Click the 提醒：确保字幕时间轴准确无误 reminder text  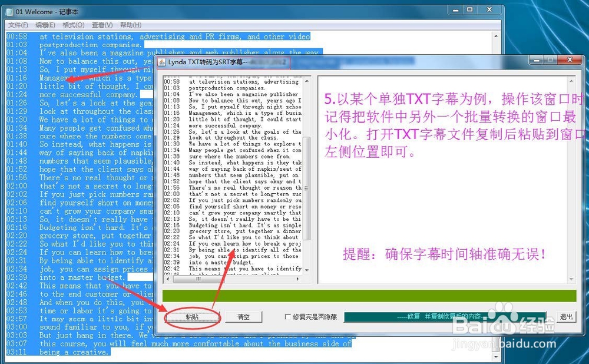coord(444,254)
